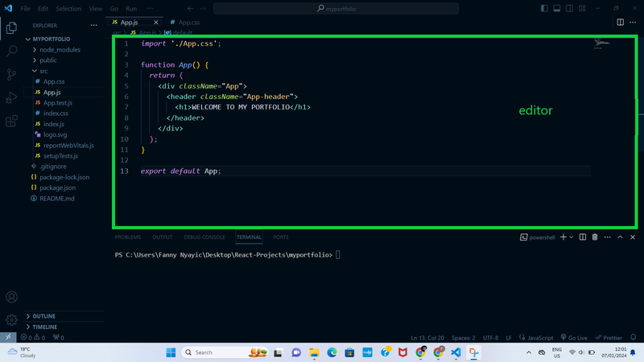Click the myportfolio command center search box
The width and height of the screenshot is (644, 362).
[x=336, y=8]
